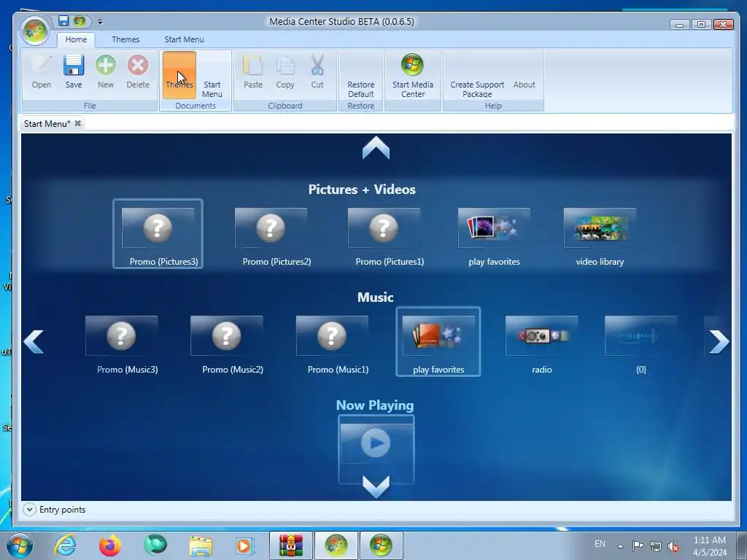Open the quick access toolbar dropdown arrow
The height and width of the screenshot is (560, 747).
click(x=100, y=21)
